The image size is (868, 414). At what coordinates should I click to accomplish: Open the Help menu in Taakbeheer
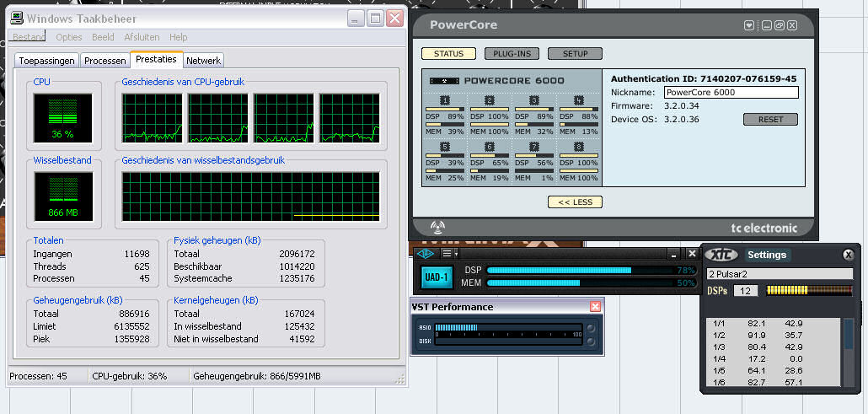point(179,37)
